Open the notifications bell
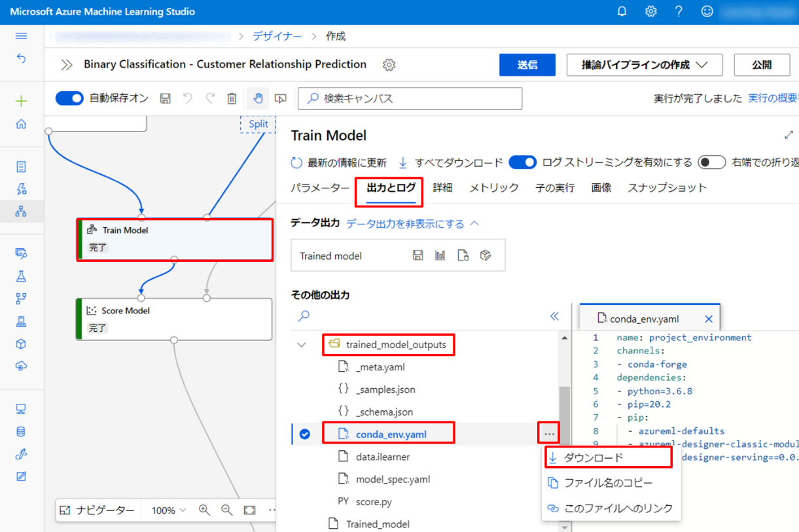 pyautogui.click(x=622, y=11)
